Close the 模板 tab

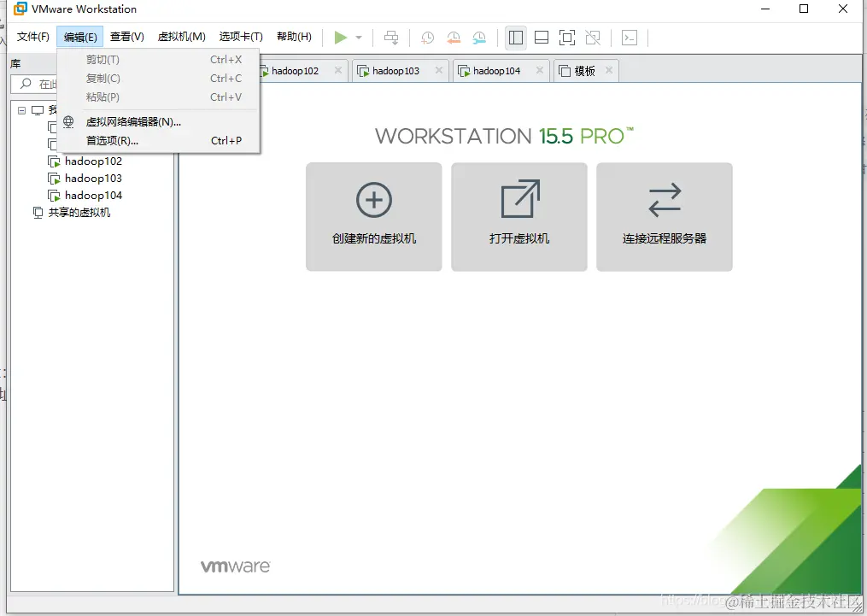[609, 70]
